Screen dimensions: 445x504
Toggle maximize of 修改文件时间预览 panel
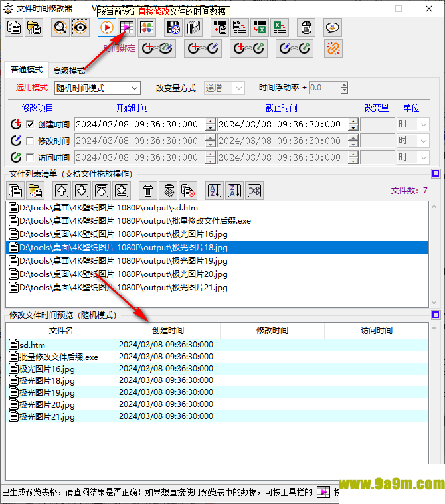tap(436, 315)
